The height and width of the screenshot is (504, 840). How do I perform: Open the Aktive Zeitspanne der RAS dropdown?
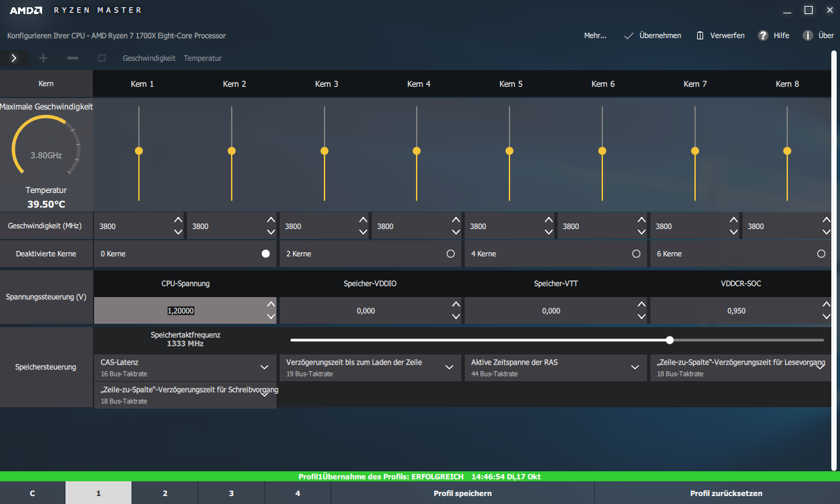tap(556, 368)
